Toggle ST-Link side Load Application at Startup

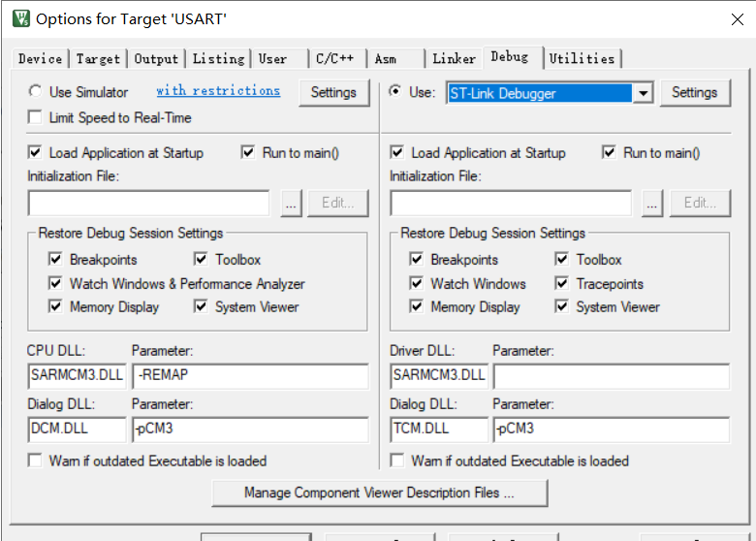pos(396,152)
